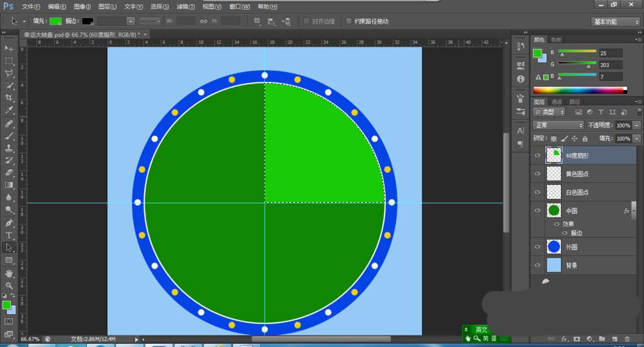Click the options bar stroke color swatch
644x347 pixels.
pyautogui.click(x=88, y=21)
